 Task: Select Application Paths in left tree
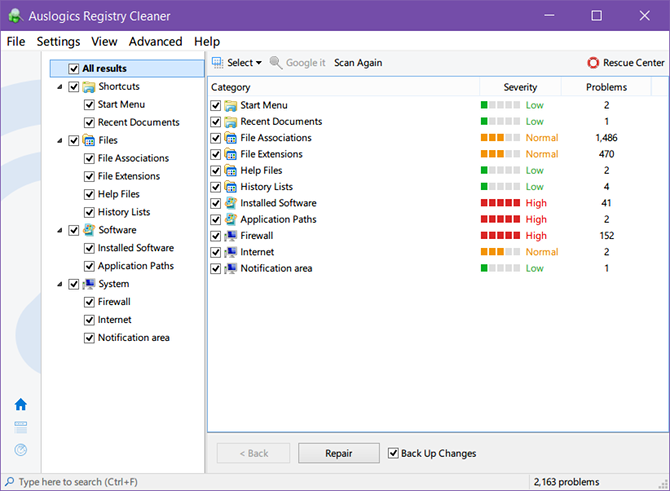136,266
